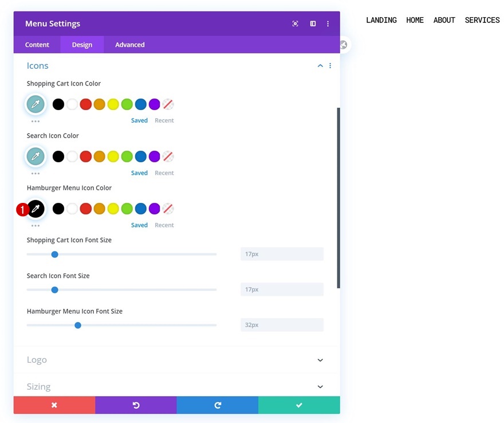Open SERVICES in the page navigation menu
The width and height of the screenshot is (504, 423).
(x=482, y=20)
